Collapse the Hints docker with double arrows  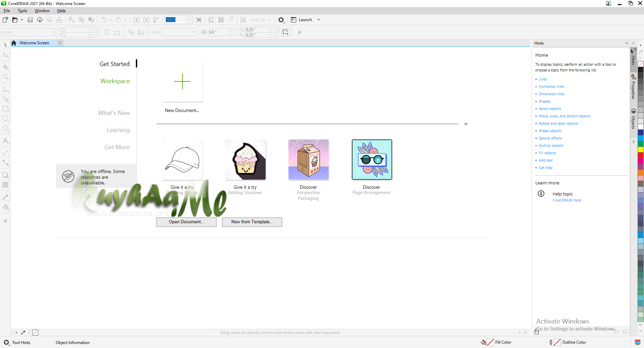click(627, 43)
